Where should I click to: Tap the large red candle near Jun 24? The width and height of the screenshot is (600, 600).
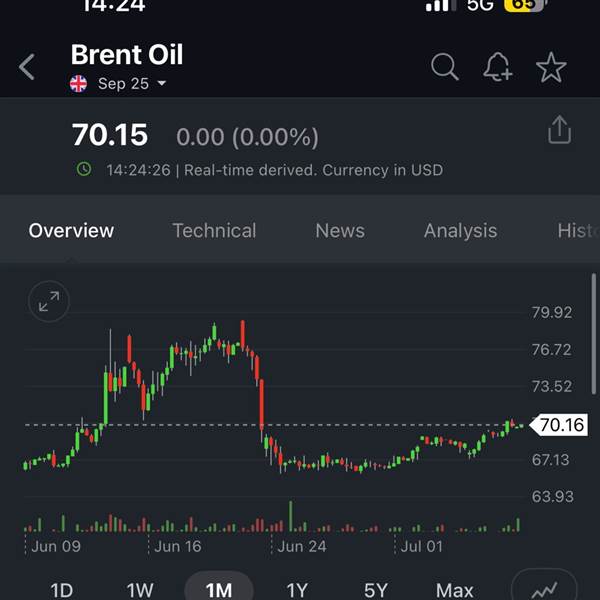tap(262, 404)
